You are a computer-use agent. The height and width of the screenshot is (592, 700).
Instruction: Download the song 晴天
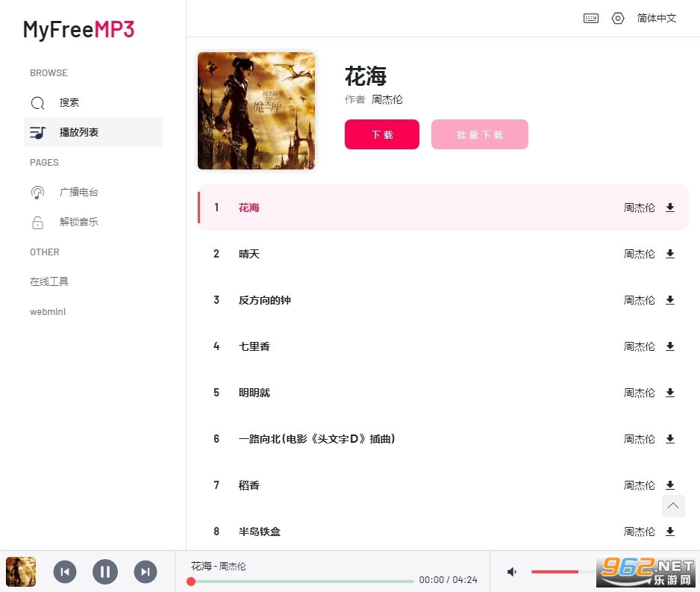click(x=670, y=254)
